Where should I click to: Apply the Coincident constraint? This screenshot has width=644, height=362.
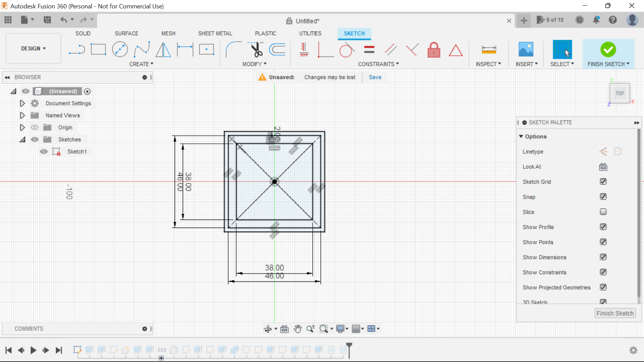pos(325,50)
